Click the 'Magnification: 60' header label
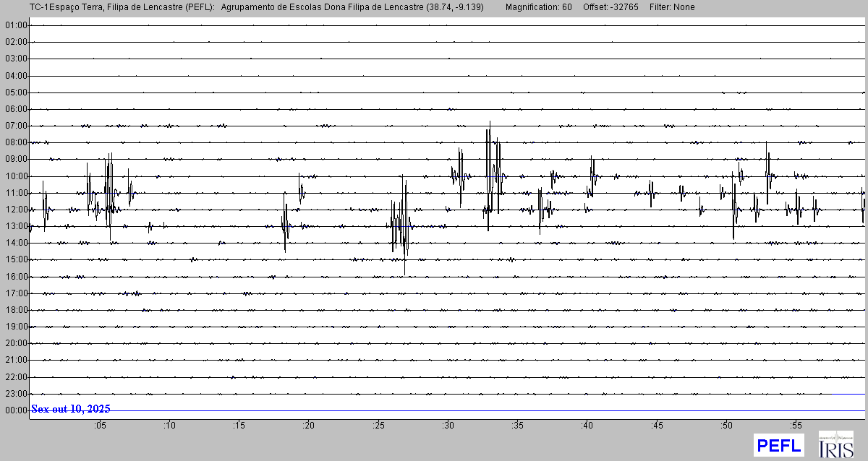Image resolution: width=868 pixels, height=461 pixels. 538,7
